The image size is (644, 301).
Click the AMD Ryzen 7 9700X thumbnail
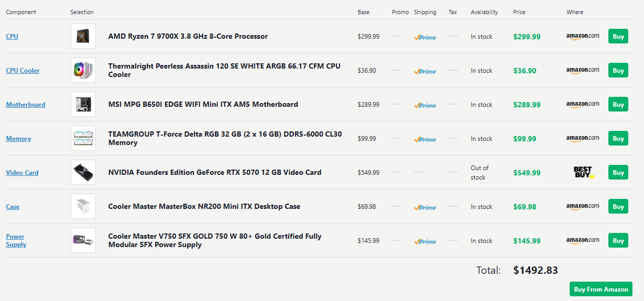coord(83,36)
